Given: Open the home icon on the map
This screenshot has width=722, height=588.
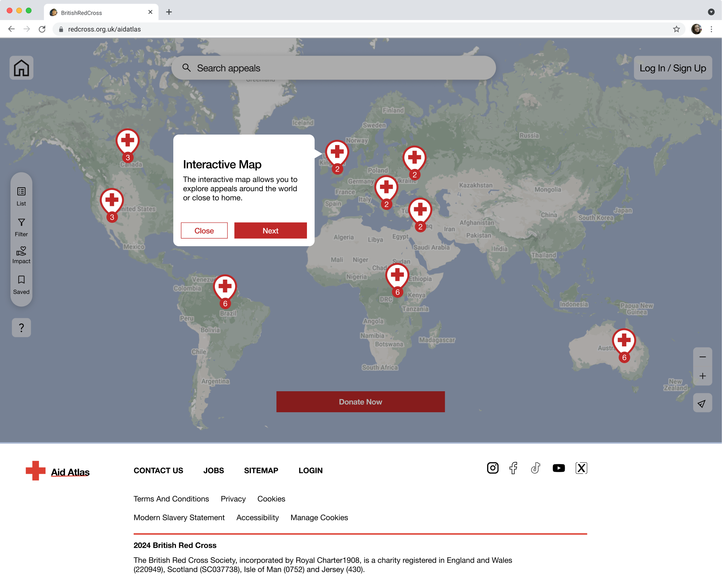Looking at the screenshot, I should click(21, 68).
